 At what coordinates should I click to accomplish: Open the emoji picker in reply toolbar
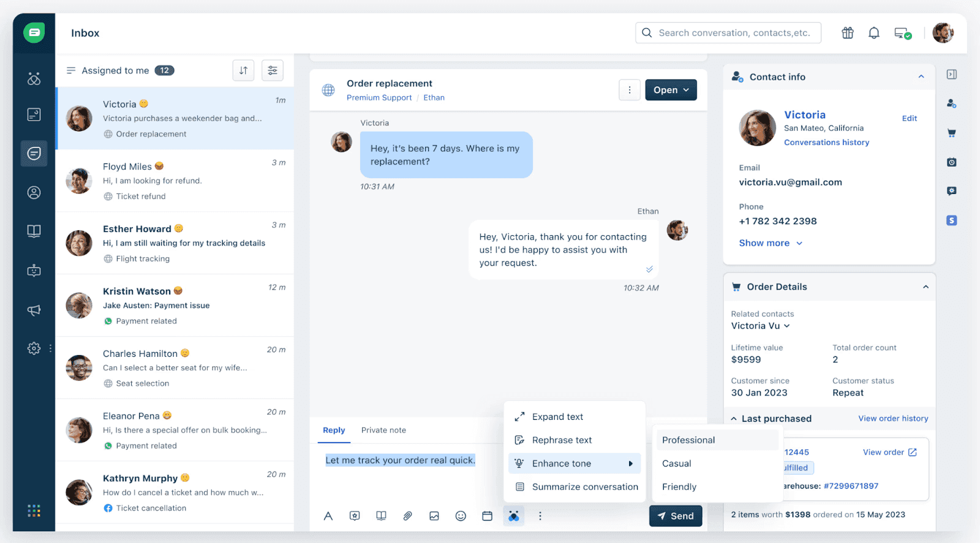click(461, 516)
